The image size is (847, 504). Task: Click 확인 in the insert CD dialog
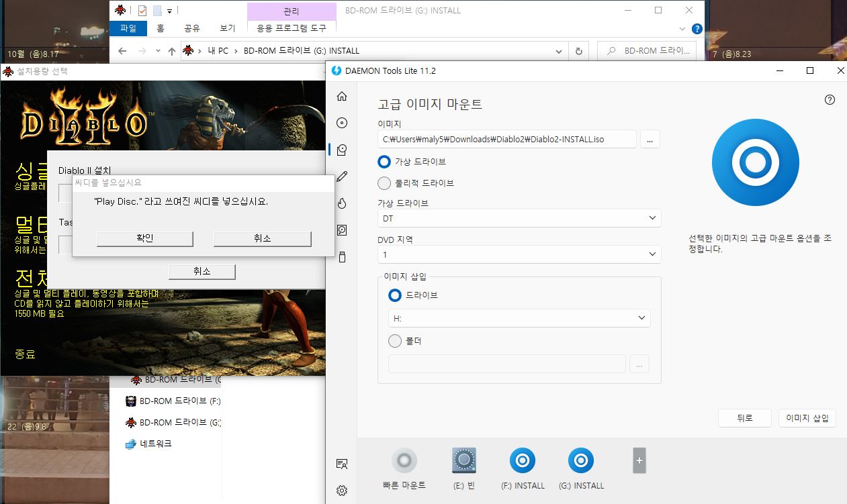point(145,238)
